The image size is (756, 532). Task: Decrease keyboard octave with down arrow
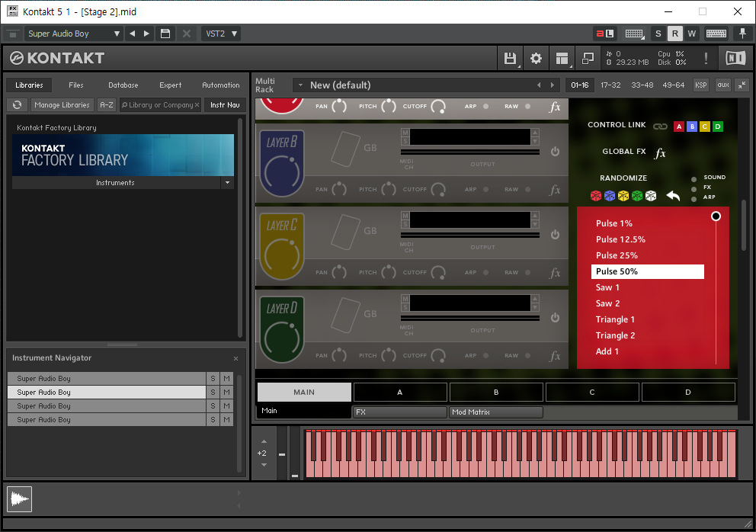[264, 465]
